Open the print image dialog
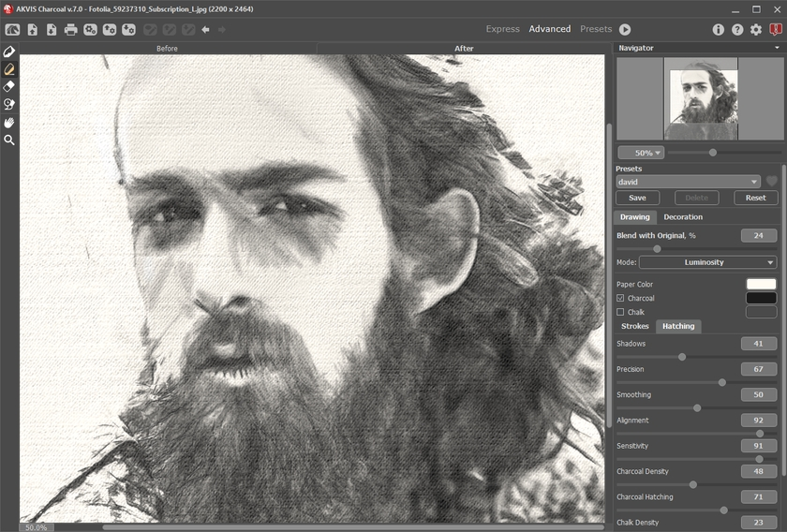Viewport: 787px width, 532px height. (70, 29)
